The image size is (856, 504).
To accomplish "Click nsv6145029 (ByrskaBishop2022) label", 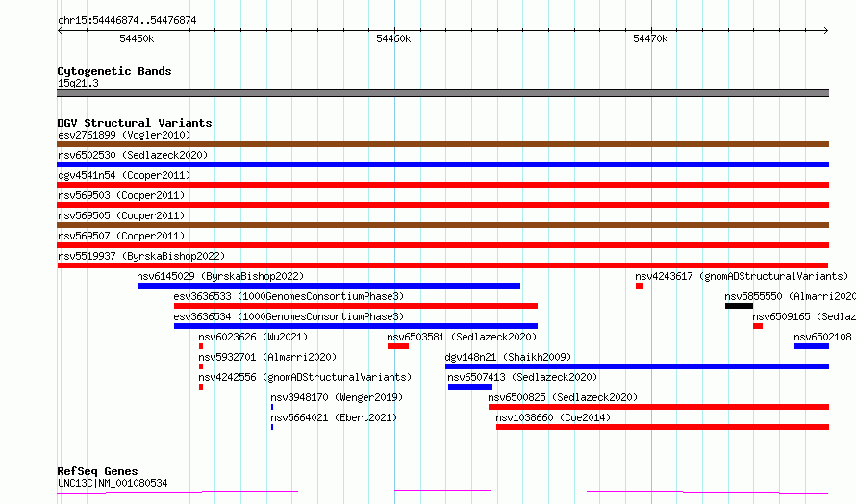I will click(220, 276).
